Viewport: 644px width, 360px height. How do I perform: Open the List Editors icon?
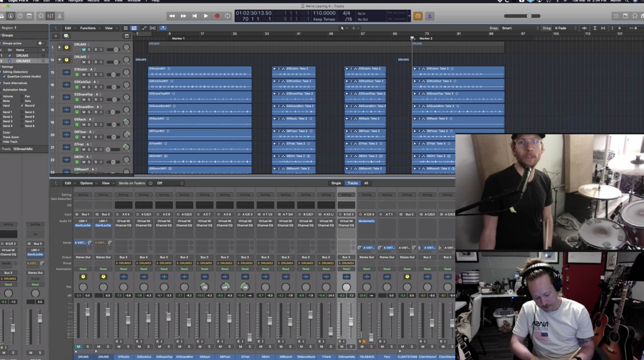[616, 16]
